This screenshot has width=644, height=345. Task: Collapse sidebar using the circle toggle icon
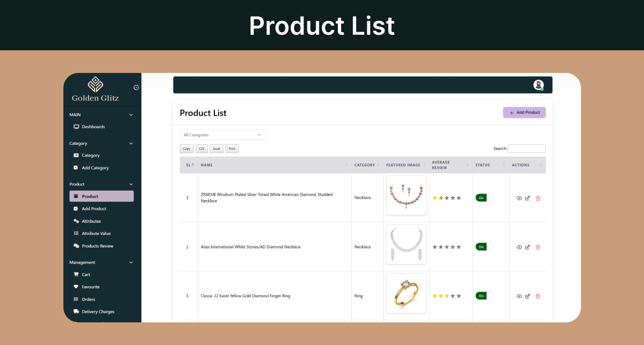pyautogui.click(x=136, y=88)
